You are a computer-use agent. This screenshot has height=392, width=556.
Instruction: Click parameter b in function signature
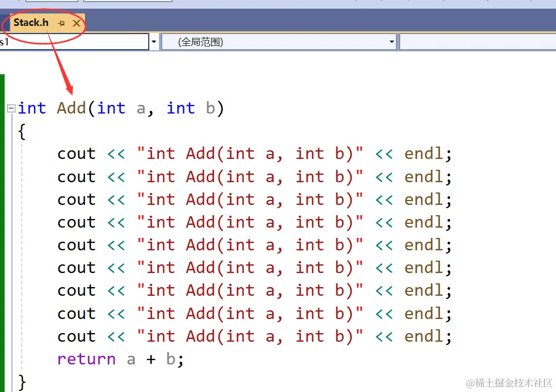(210, 108)
